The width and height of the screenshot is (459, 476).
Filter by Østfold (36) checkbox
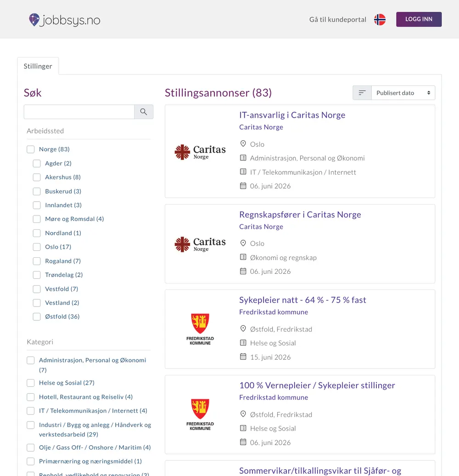tap(37, 317)
